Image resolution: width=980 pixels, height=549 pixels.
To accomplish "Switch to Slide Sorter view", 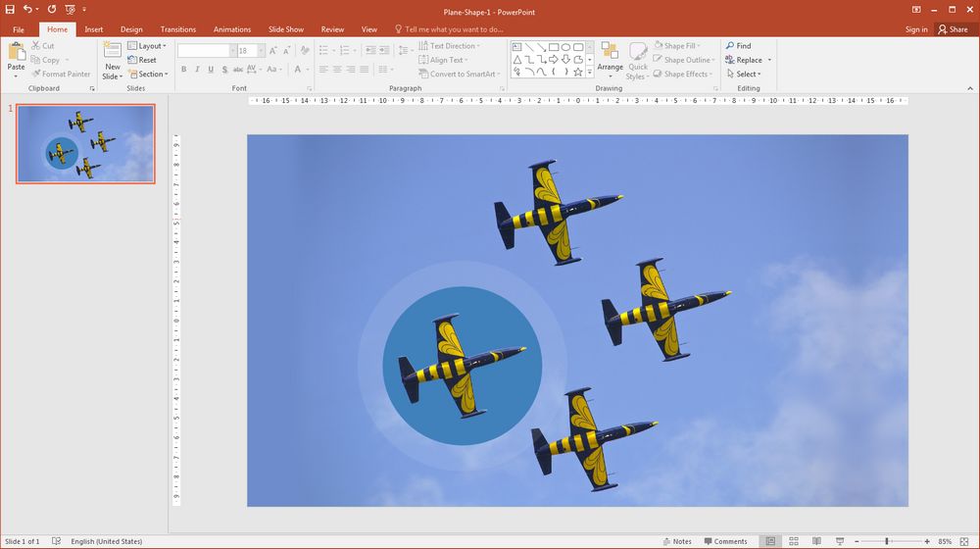I will coord(794,541).
